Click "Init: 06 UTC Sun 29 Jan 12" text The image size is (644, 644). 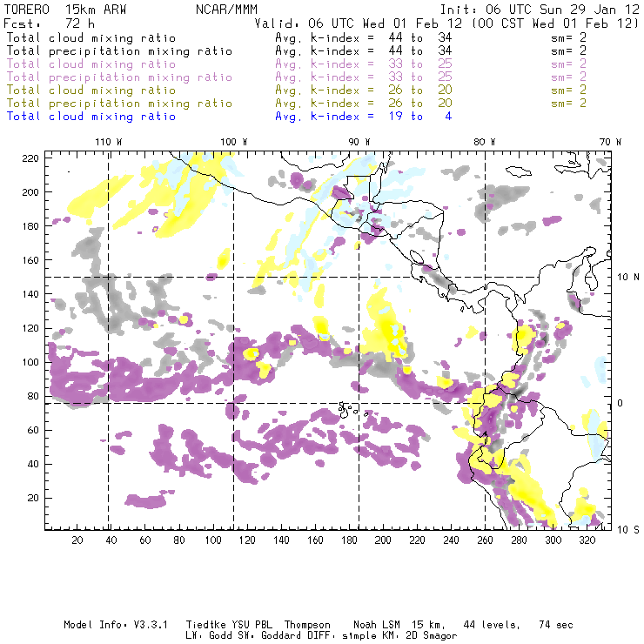coord(540,10)
